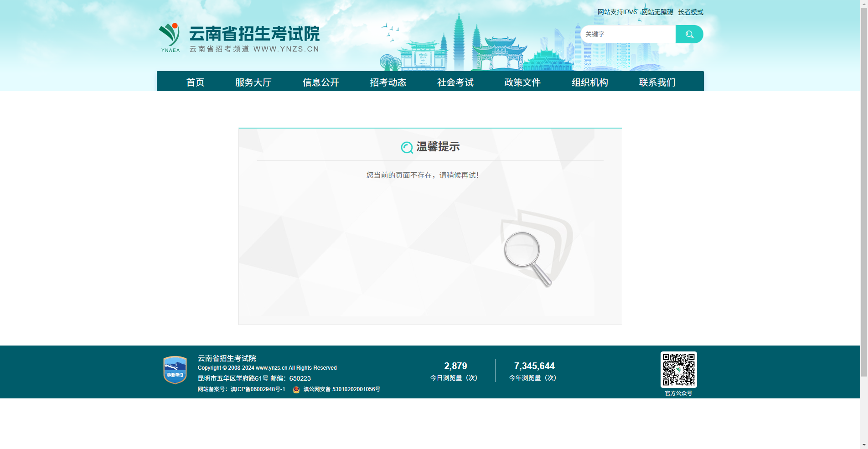The image size is (868, 449).
Task: Enable 长者模式 (elder mode)
Action: 690,11
